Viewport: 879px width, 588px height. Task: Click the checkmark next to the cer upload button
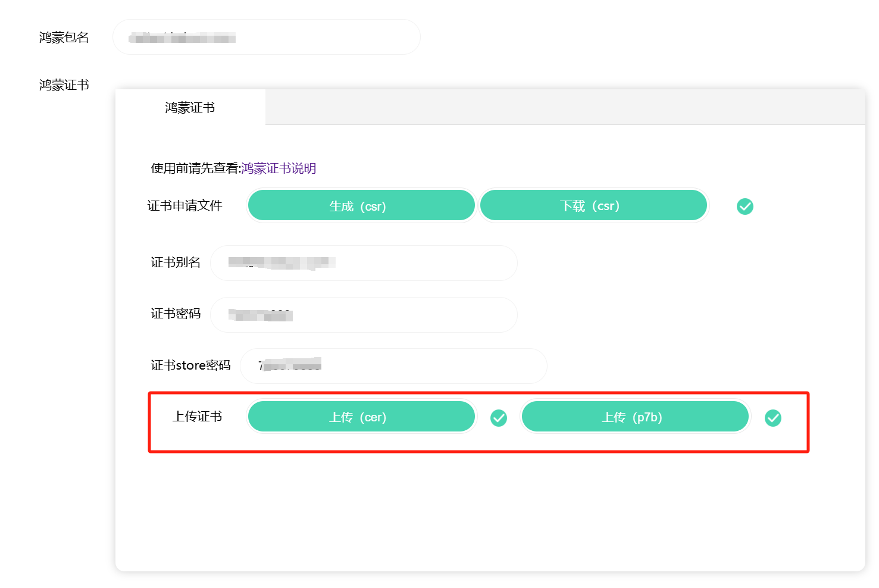tap(499, 418)
